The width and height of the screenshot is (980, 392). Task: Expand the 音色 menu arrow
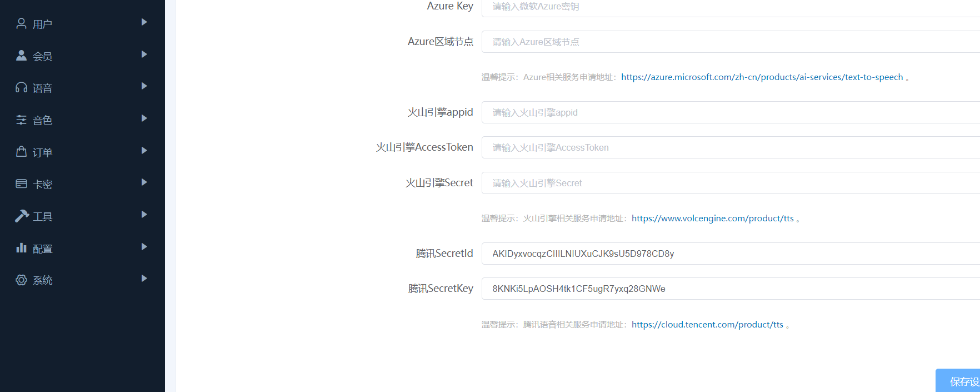144,118
